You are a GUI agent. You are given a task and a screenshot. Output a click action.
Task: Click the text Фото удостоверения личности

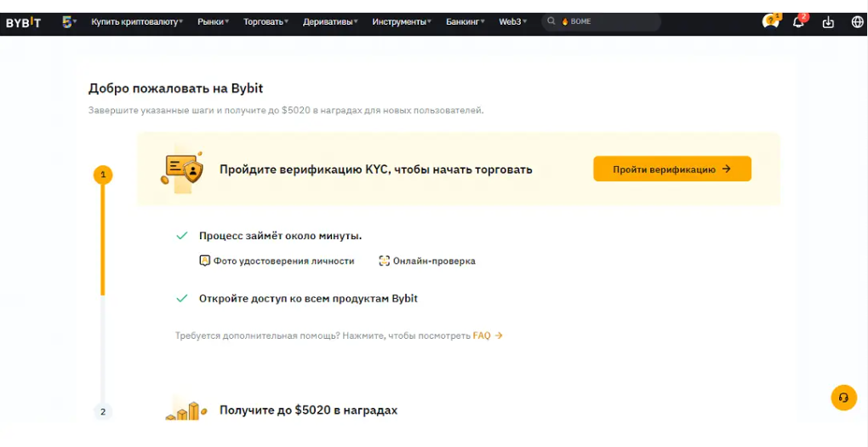point(284,261)
